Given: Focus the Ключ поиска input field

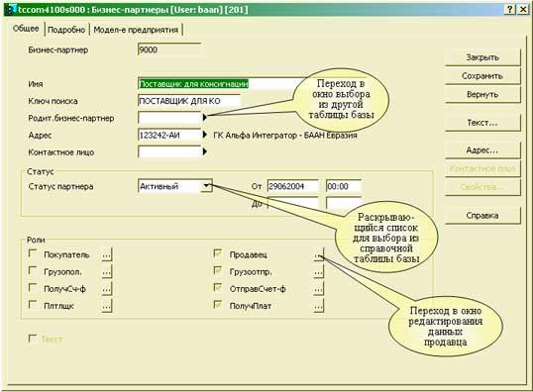Looking at the screenshot, I should pos(189,101).
